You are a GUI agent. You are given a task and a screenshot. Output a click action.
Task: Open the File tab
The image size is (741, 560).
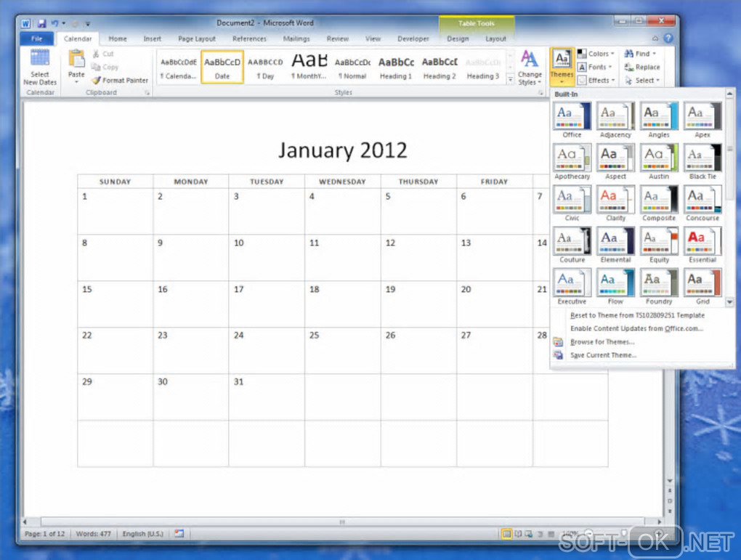[37, 38]
